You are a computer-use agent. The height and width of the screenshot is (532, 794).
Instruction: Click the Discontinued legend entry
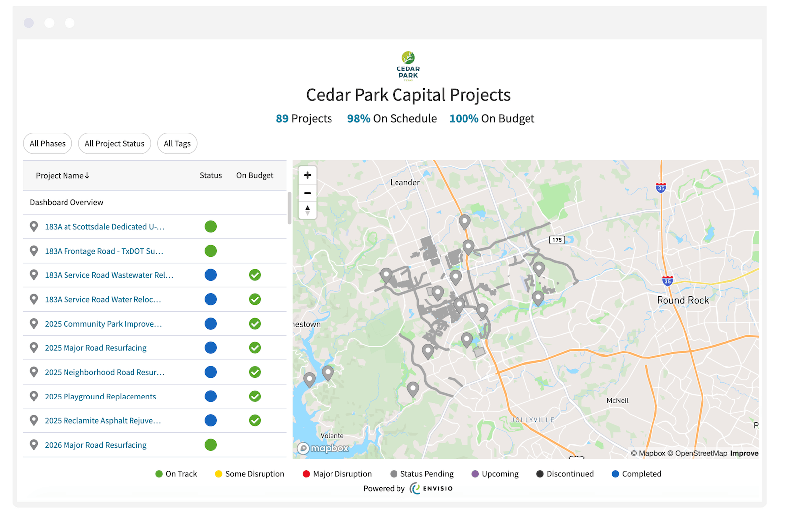(x=565, y=474)
